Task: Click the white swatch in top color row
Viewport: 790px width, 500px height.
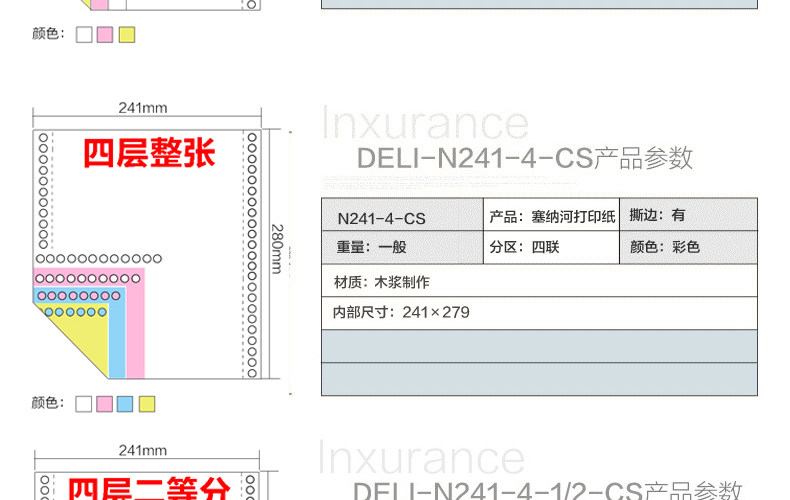Action: tap(84, 35)
